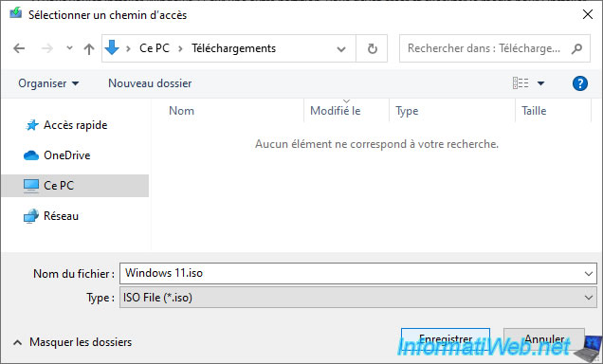Select Téléchargements in the address breadcrumb
This screenshot has width=603, height=364.
(x=233, y=48)
